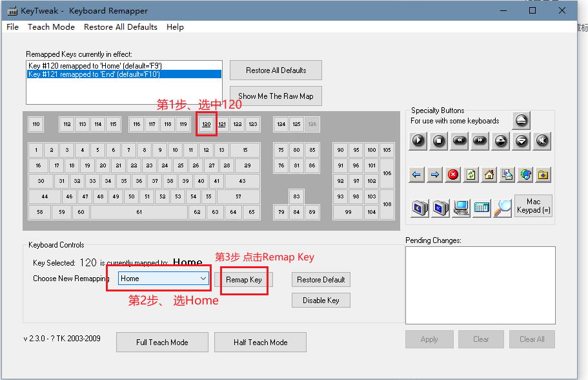Select key 116 on the function row
Screen dimensions: 588x380
[136, 124]
